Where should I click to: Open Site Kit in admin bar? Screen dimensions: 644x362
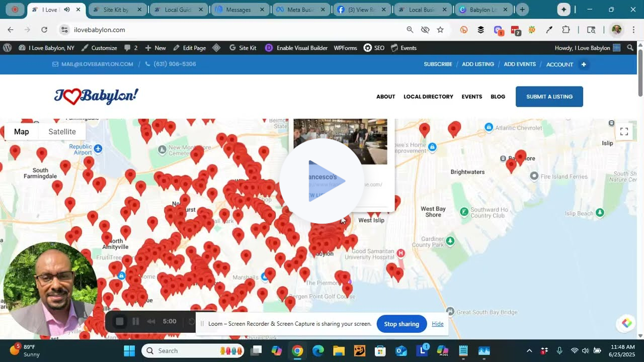(x=243, y=48)
